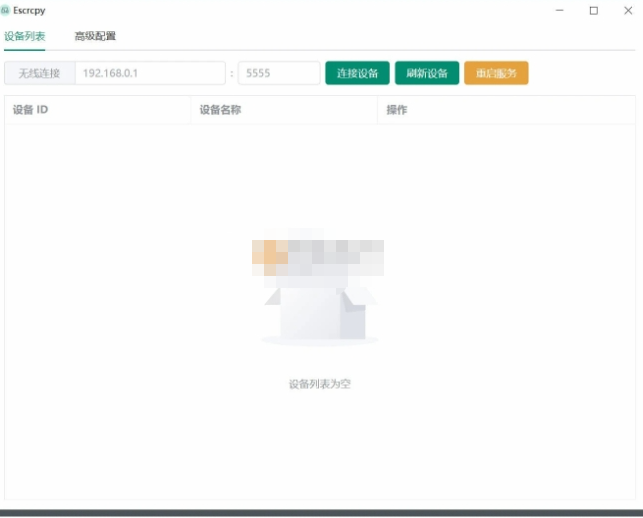Click the 操作 column header
This screenshot has width=643, height=518.
[x=506, y=110]
